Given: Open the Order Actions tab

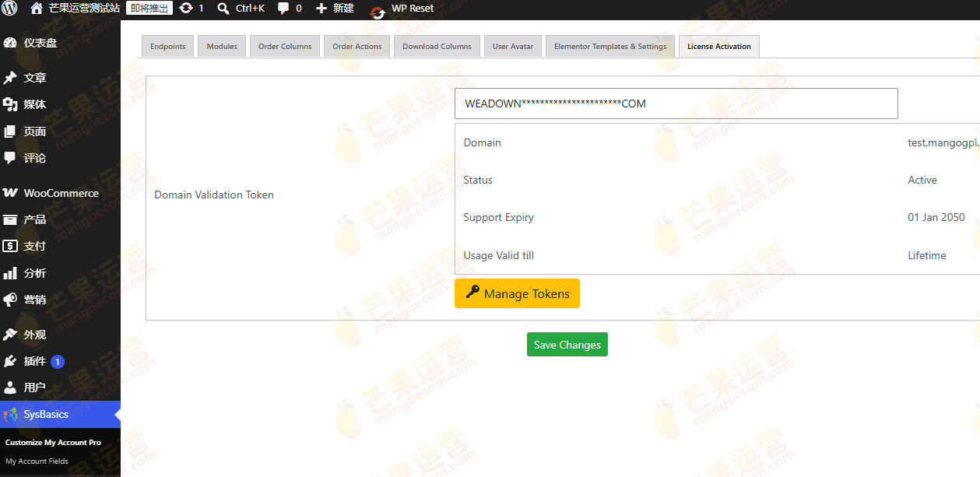Looking at the screenshot, I should (357, 47).
